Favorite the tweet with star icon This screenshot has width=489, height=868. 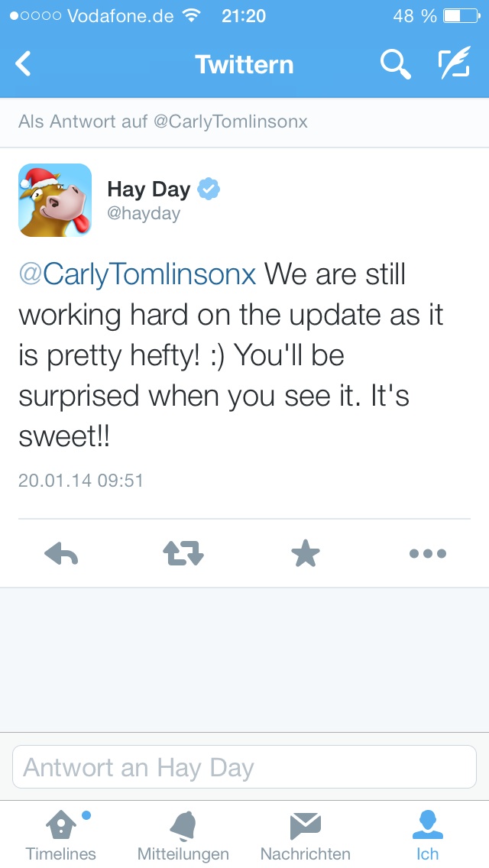pyautogui.click(x=306, y=554)
